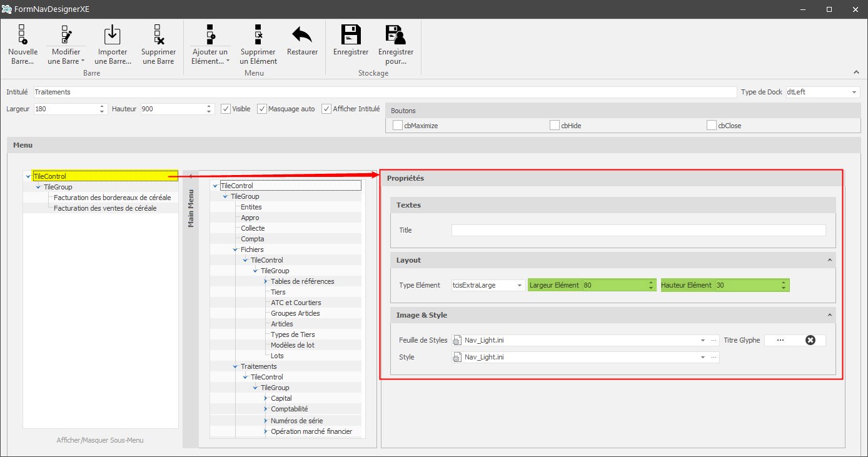This screenshot has width=868, height=457.
Task: Click the Enregistrer floppy disk icon
Action: [x=351, y=34]
